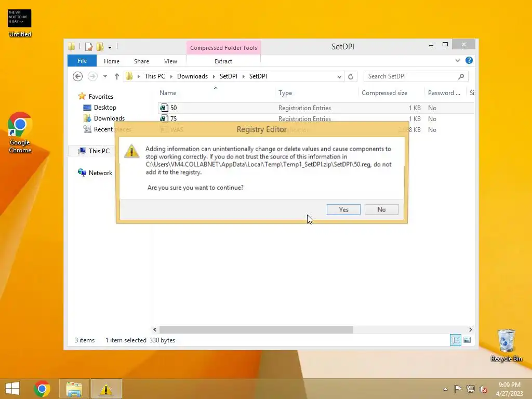Open recent locations dropdown arrow
Image resolution: width=532 pixels, height=399 pixels.
point(105,76)
